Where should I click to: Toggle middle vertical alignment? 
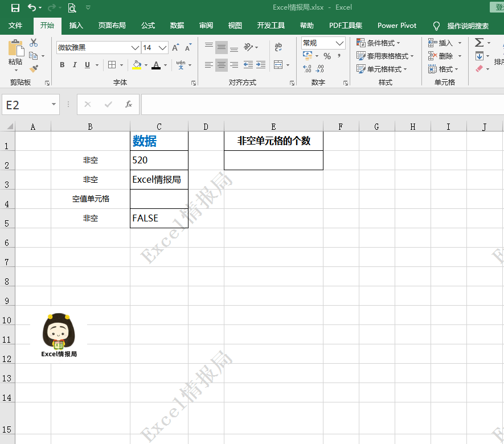click(222, 47)
